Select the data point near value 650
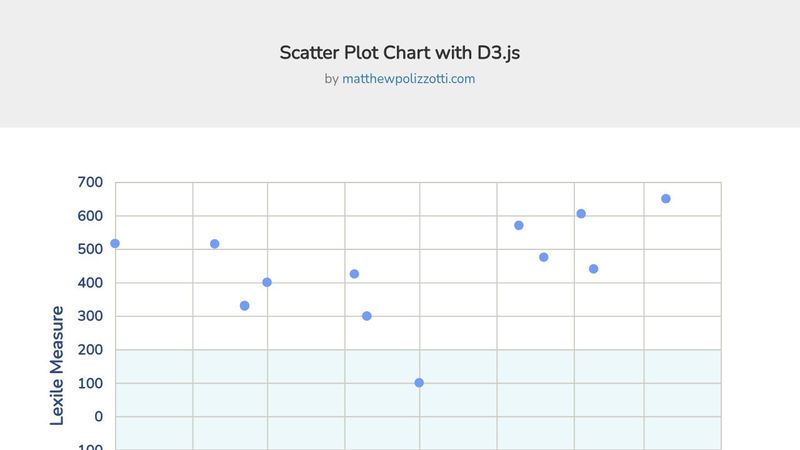This screenshot has height=450, width=800. 666,199
